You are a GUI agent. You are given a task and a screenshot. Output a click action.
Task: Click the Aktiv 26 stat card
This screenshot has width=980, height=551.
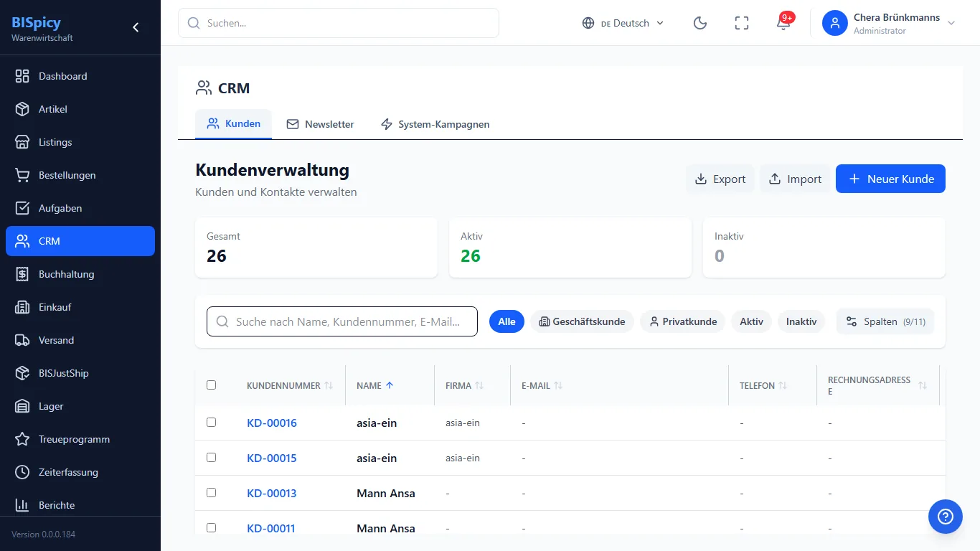click(x=570, y=248)
